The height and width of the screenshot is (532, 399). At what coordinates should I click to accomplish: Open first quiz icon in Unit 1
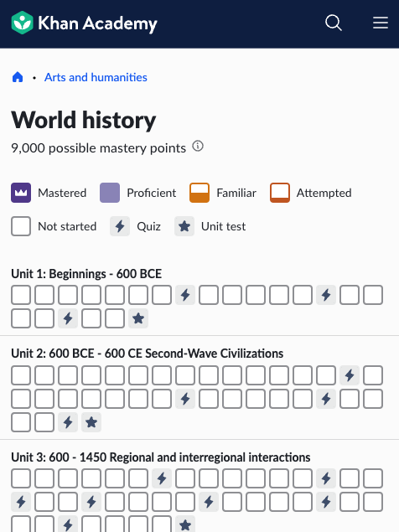click(185, 295)
